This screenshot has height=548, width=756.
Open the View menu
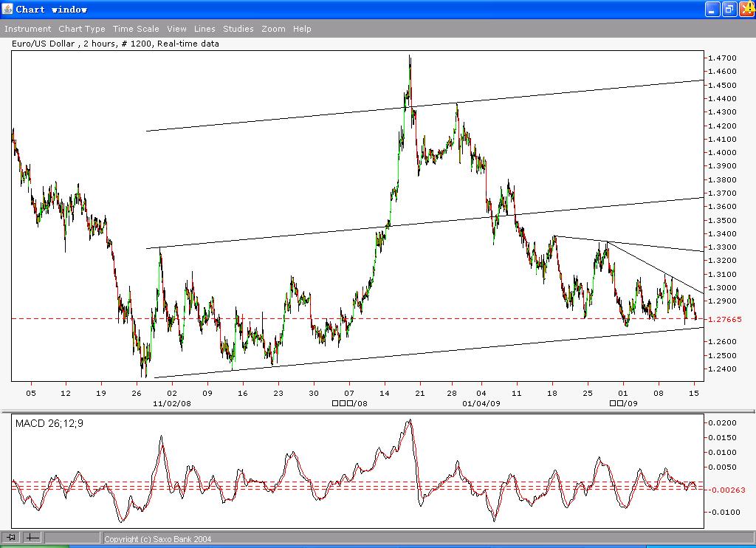[x=177, y=29]
